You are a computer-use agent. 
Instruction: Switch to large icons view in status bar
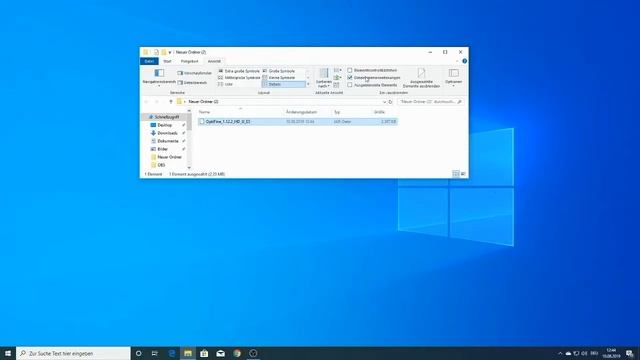point(463,174)
